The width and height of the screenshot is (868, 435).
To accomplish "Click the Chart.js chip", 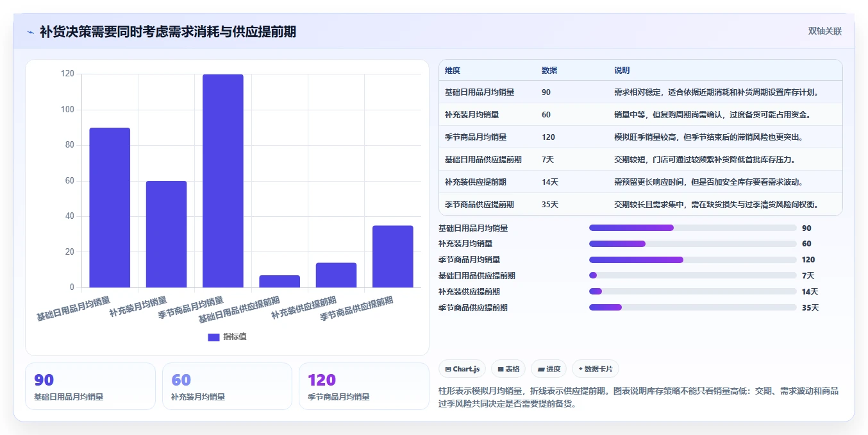I will tap(462, 369).
